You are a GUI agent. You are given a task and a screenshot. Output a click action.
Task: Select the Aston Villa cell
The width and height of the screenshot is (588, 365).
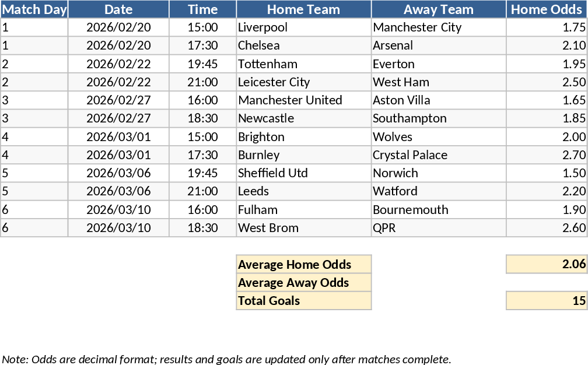point(438,100)
